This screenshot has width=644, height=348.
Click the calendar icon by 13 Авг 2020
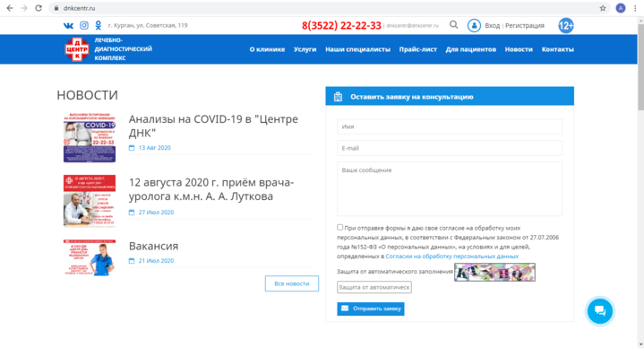coord(132,148)
